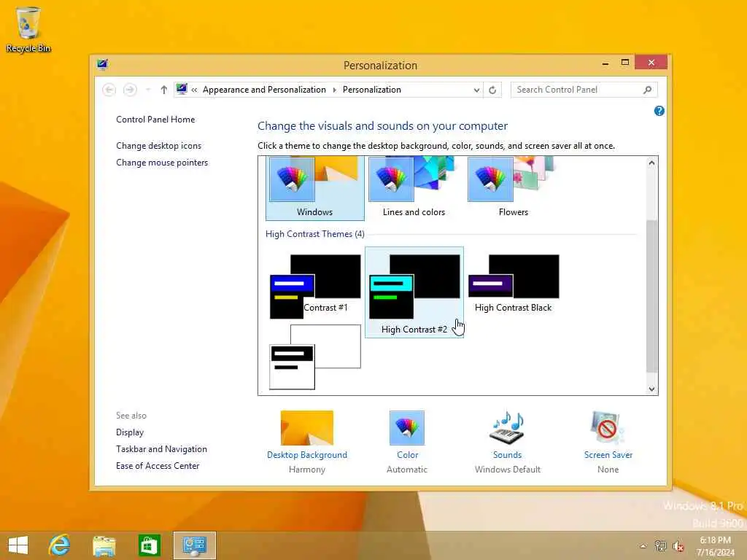The image size is (747, 560).
Task: Select the Lines and colors theme
Action: [x=414, y=188]
